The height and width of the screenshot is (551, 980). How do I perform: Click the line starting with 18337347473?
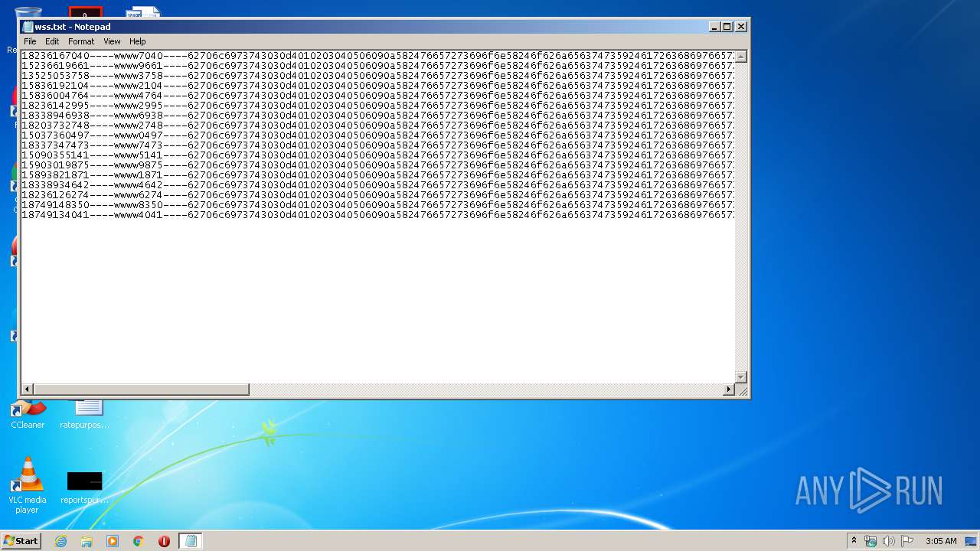coord(377,145)
